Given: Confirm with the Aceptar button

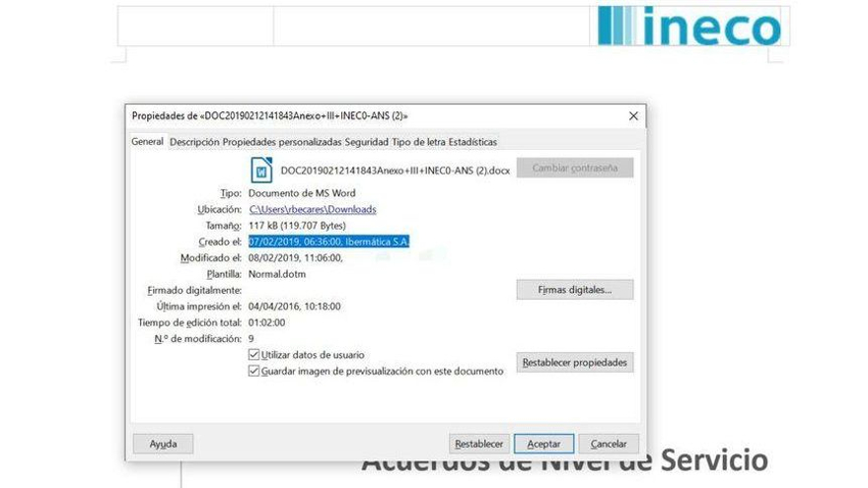Looking at the screenshot, I should [x=543, y=444].
